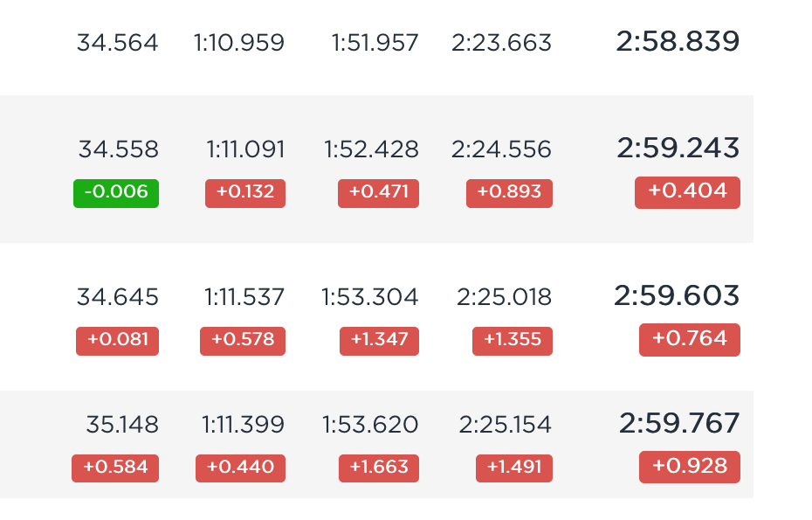This screenshot has width=812, height=520.
Task: Click the green -0.006 delta badge
Action: [116, 193]
